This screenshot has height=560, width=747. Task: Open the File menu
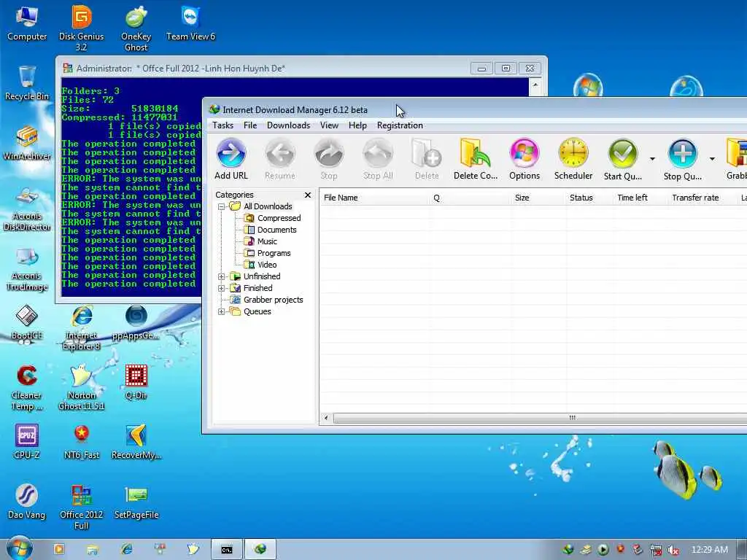pyautogui.click(x=250, y=125)
